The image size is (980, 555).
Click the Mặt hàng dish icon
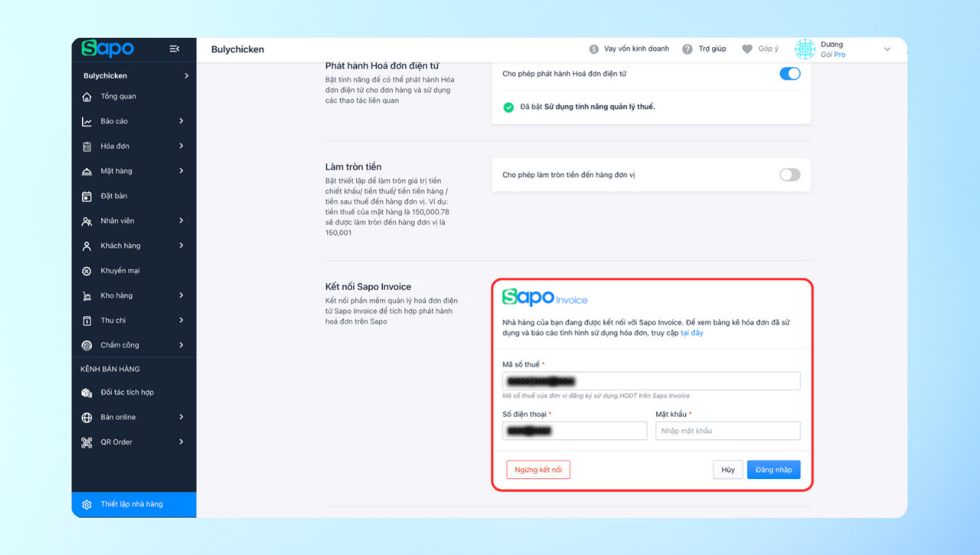[87, 172]
